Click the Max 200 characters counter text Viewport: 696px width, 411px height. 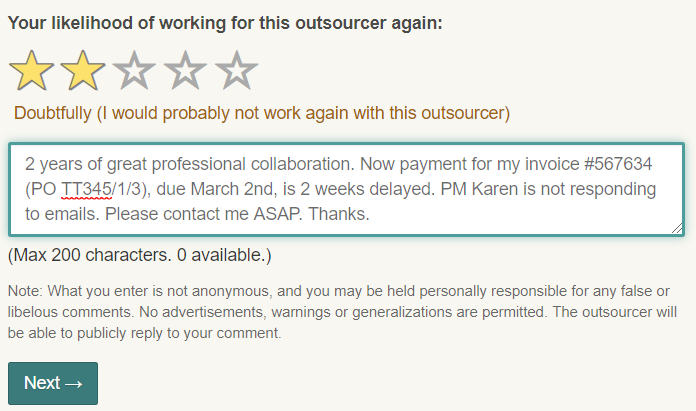[x=139, y=255]
